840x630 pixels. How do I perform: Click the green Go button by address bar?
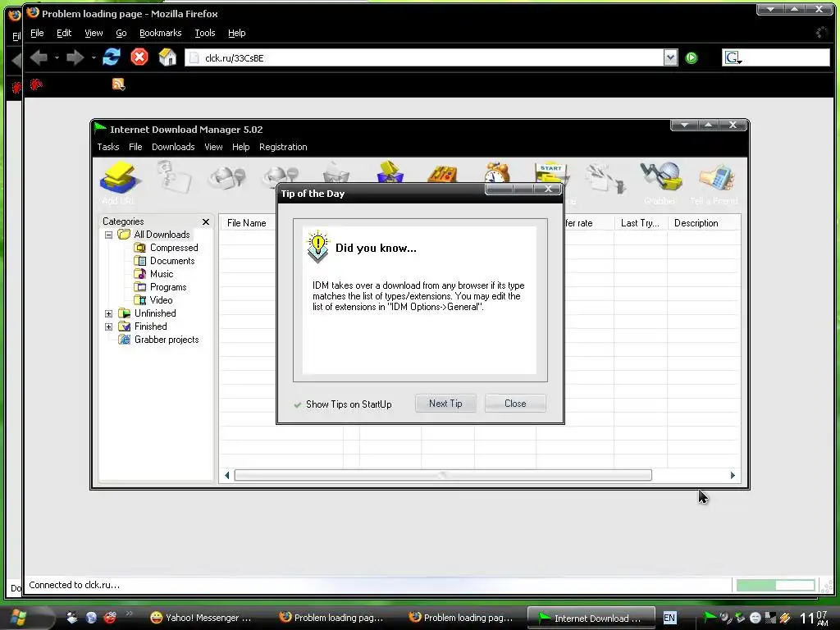[x=692, y=58]
